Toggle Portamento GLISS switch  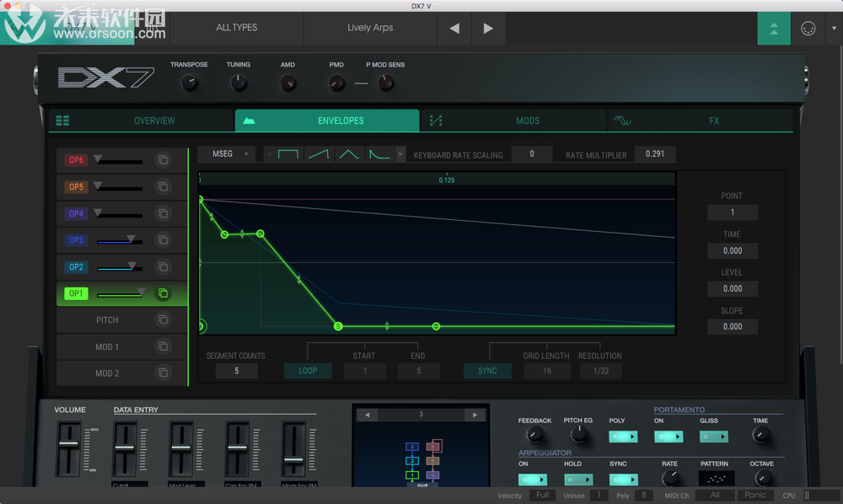(x=713, y=437)
